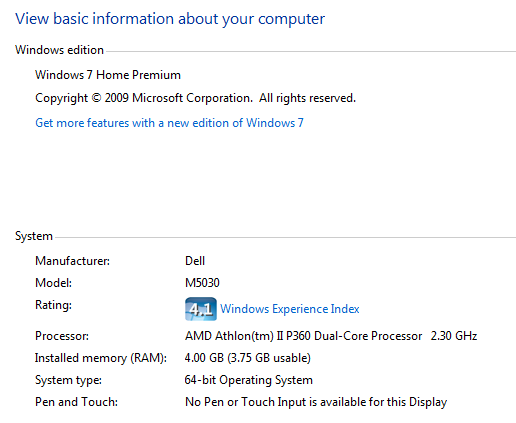Select the 4.00 GB memory value
Viewport: 516px width, 423px height.
coord(248,358)
